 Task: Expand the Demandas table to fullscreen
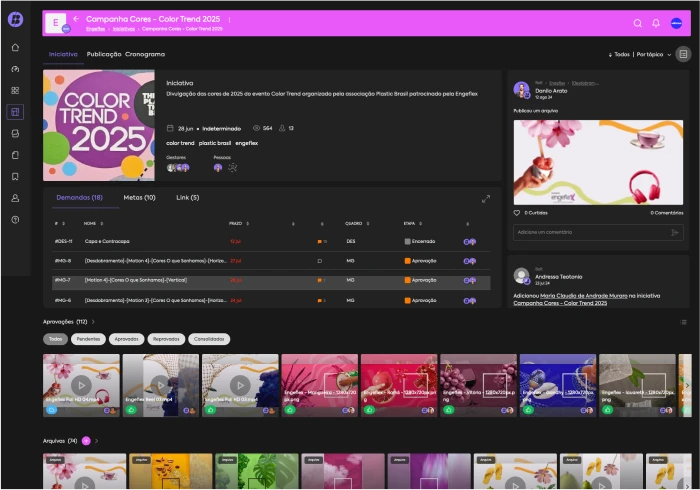point(486,198)
